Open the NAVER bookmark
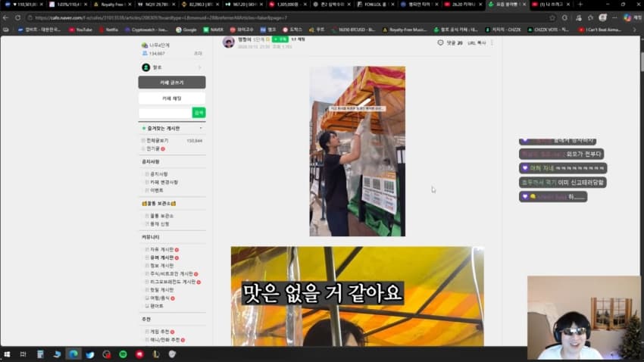 point(213,30)
